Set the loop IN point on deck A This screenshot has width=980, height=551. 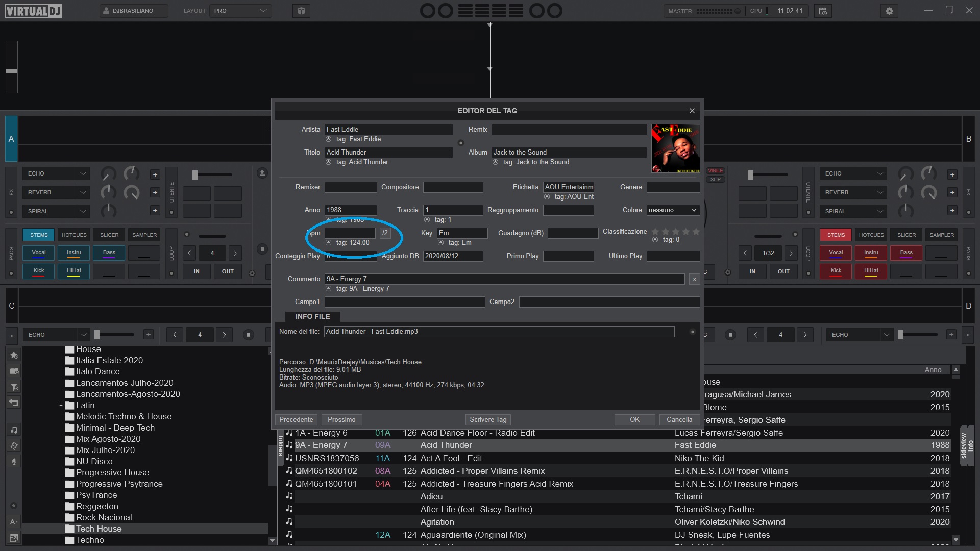(197, 271)
